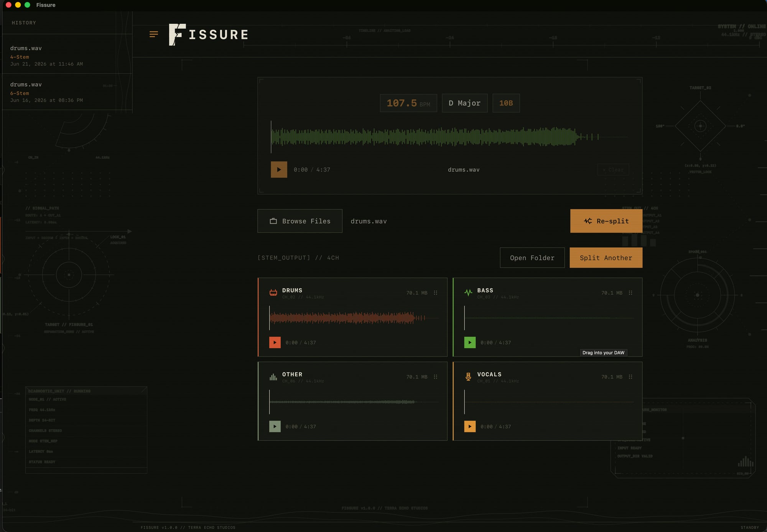The image size is (767, 532).
Task: Click the [STEM_OUTPUT] // 4CH heading
Action: pyautogui.click(x=298, y=258)
